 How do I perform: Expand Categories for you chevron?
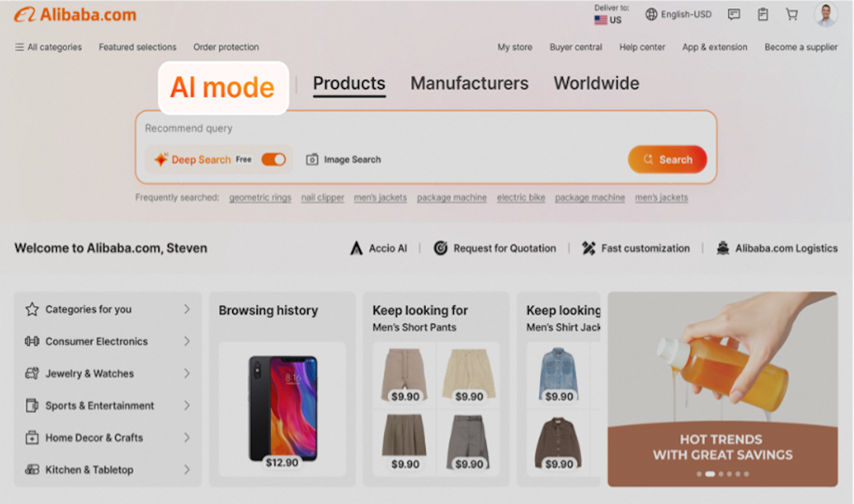[x=187, y=309]
